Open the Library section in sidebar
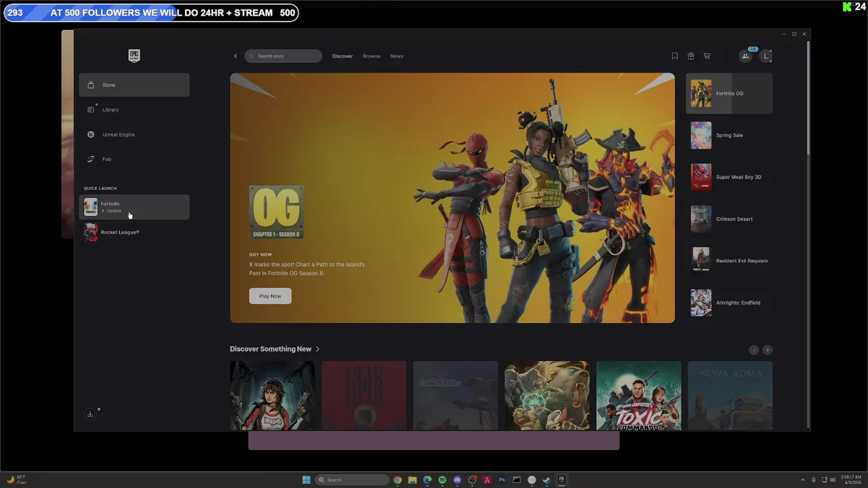This screenshot has height=488, width=868. pyautogui.click(x=134, y=110)
